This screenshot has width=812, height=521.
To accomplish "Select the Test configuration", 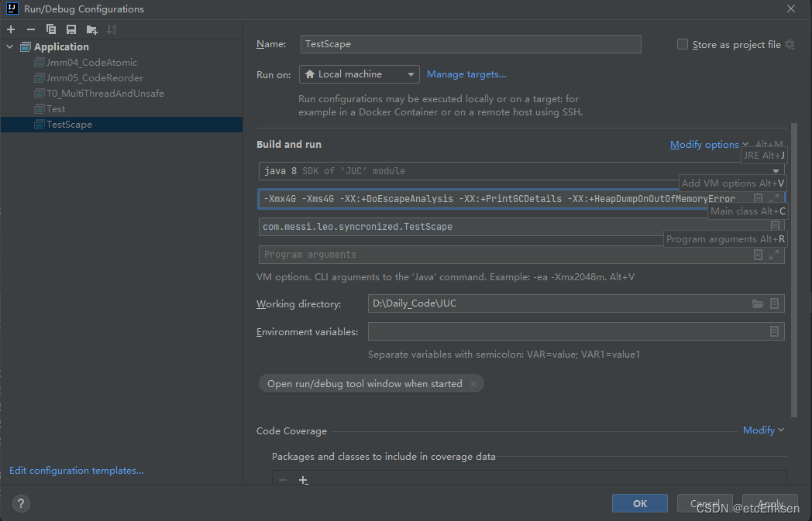I will pyautogui.click(x=56, y=109).
